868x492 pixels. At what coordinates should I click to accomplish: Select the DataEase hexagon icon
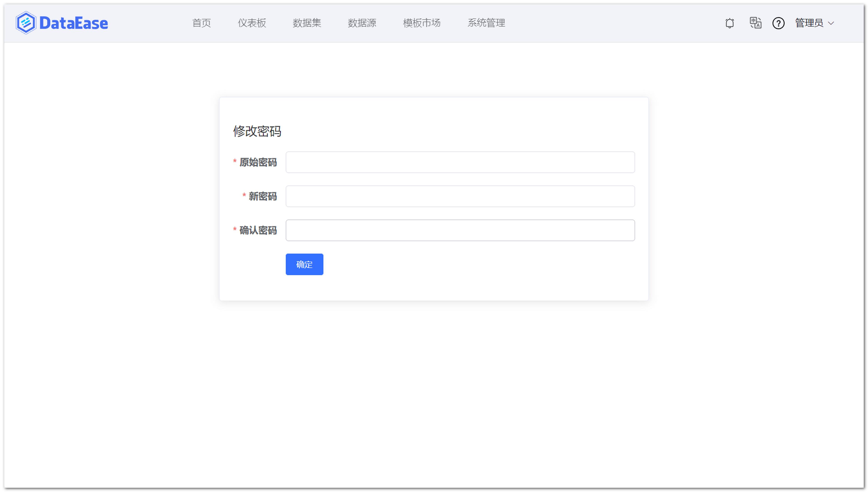click(25, 22)
